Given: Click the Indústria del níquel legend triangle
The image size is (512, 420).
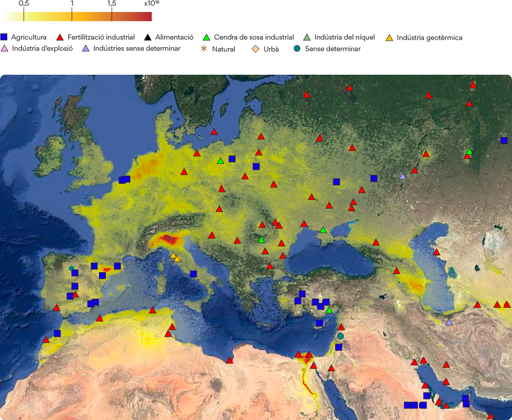Looking at the screenshot, I should click(307, 37).
